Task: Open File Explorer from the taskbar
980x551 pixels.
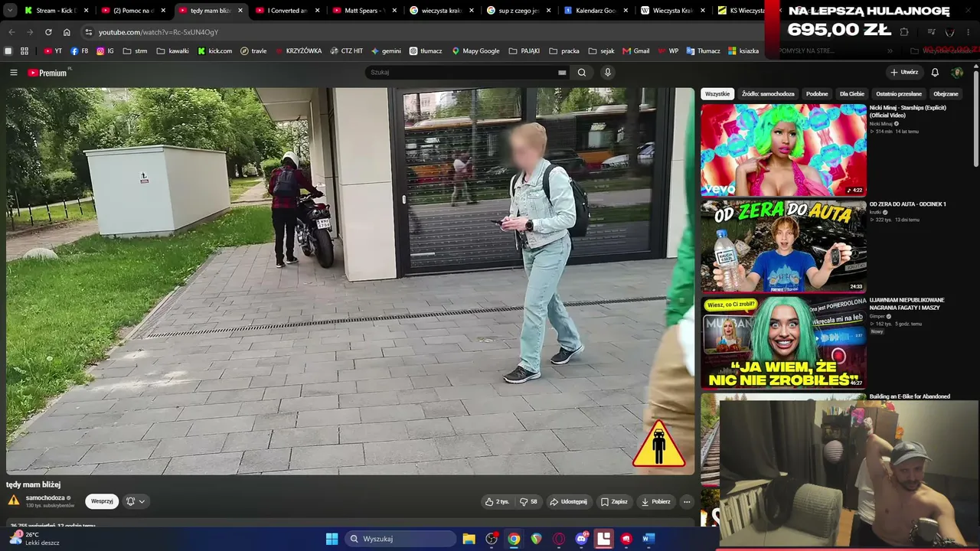Action: click(469, 539)
